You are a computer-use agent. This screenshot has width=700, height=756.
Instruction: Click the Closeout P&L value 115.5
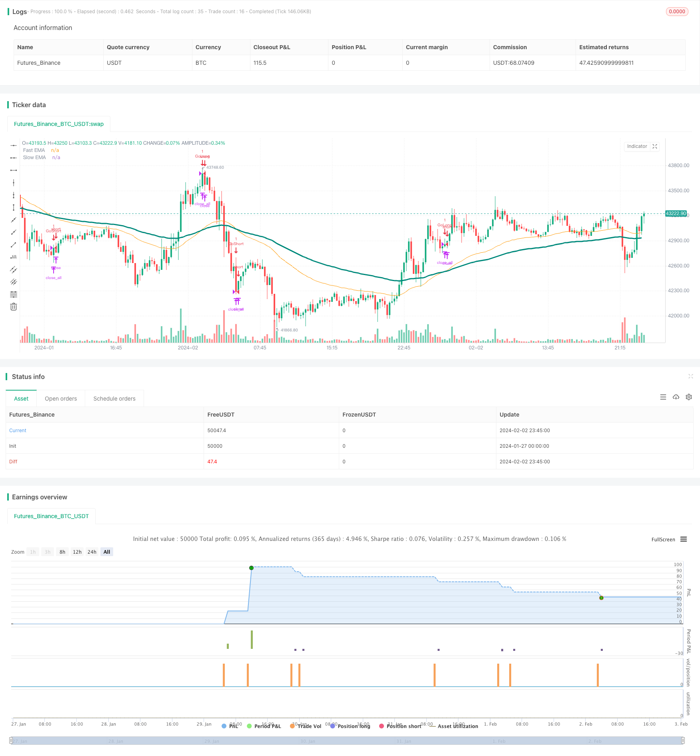260,63
